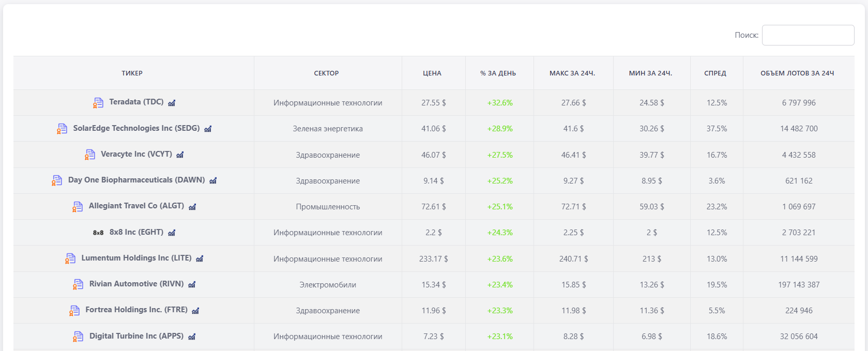The height and width of the screenshot is (351, 868).
Task: Click the ОБЪЕМ ЛОТОВ ЗА 24Ч column header
Action: click(797, 73)
